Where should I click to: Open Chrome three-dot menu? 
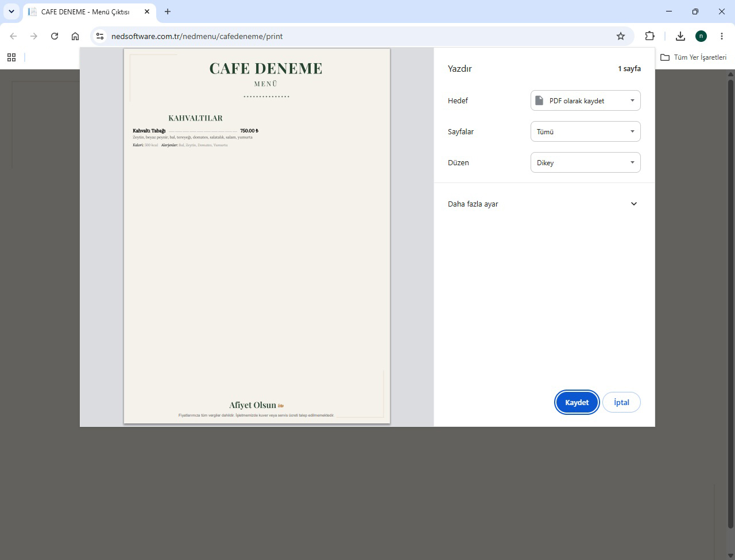tap(722, 36)
